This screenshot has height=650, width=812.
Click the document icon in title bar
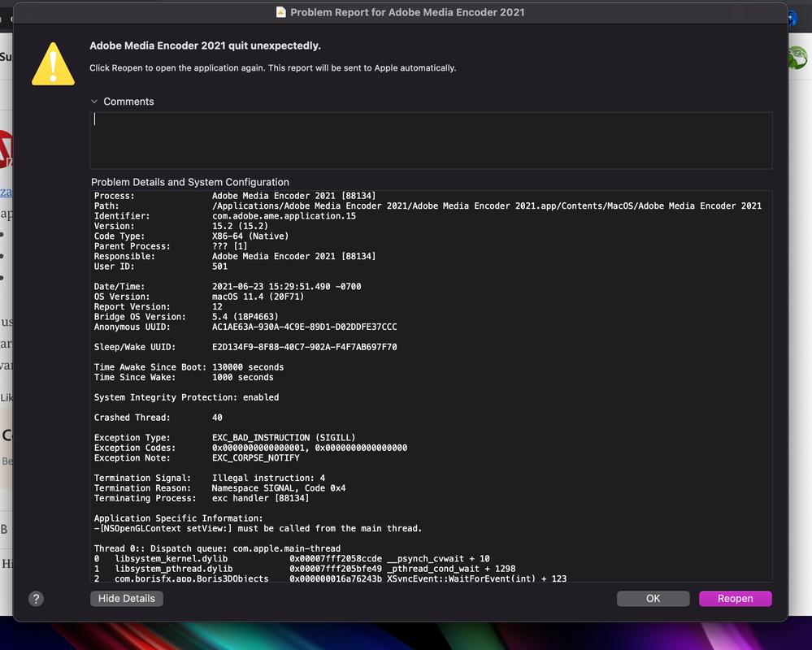pos(280,12)
